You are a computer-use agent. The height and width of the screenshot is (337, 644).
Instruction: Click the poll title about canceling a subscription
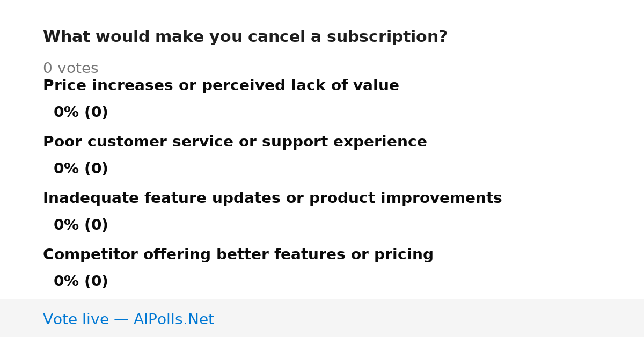click(245, 37)
